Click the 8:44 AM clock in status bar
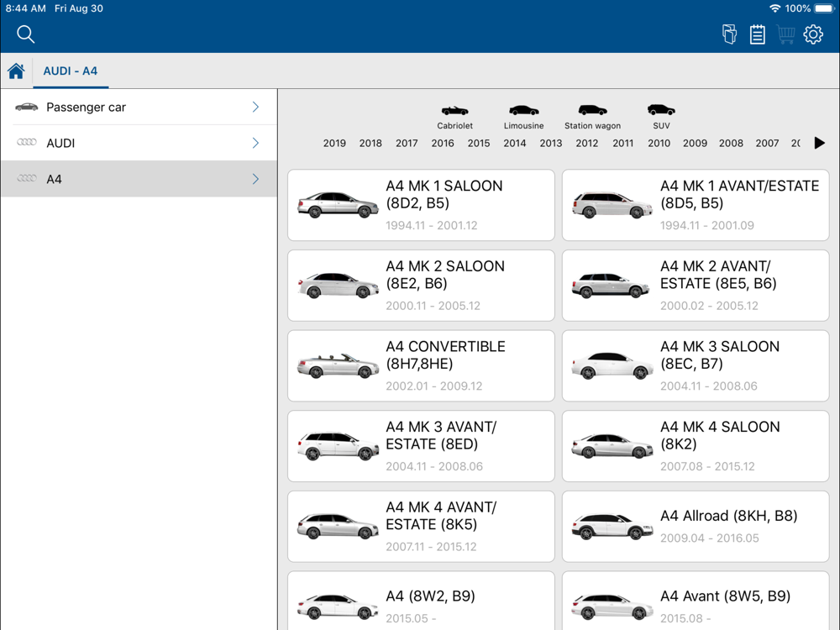 click(26, 8)
